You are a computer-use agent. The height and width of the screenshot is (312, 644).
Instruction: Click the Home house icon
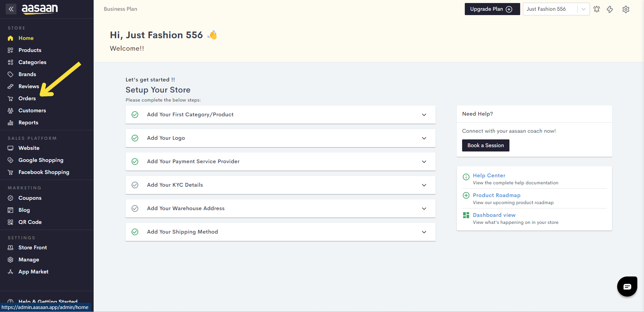[10, 38]
